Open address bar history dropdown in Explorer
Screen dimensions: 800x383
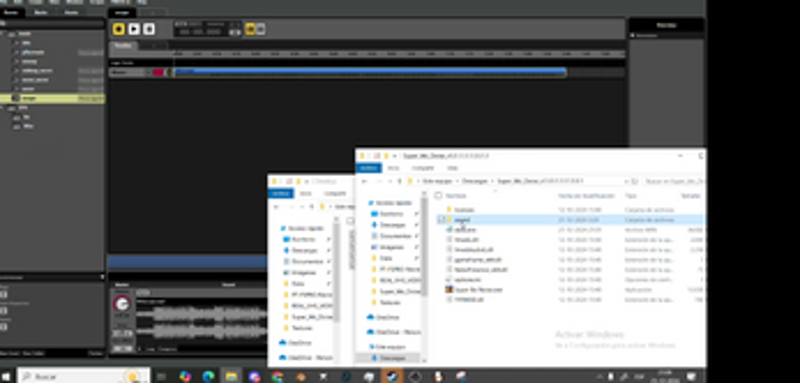point(626,181)
